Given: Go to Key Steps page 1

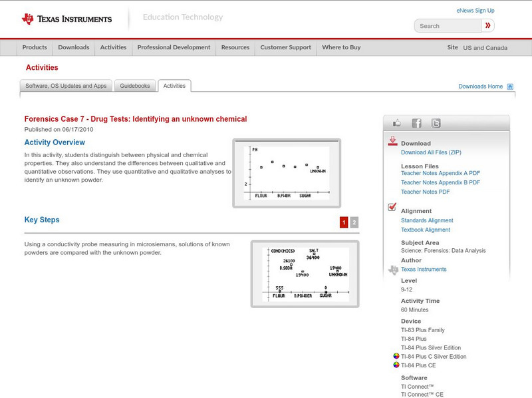Looking at the screenshot, I should pyautogui.click(x=344, y=222).
